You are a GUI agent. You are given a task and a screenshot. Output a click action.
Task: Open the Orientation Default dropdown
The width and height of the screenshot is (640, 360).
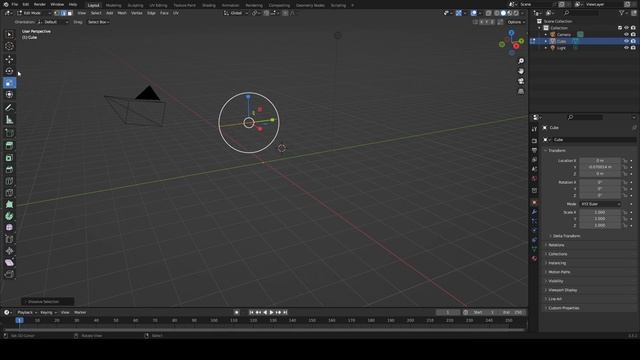click(x=53, y=22)
